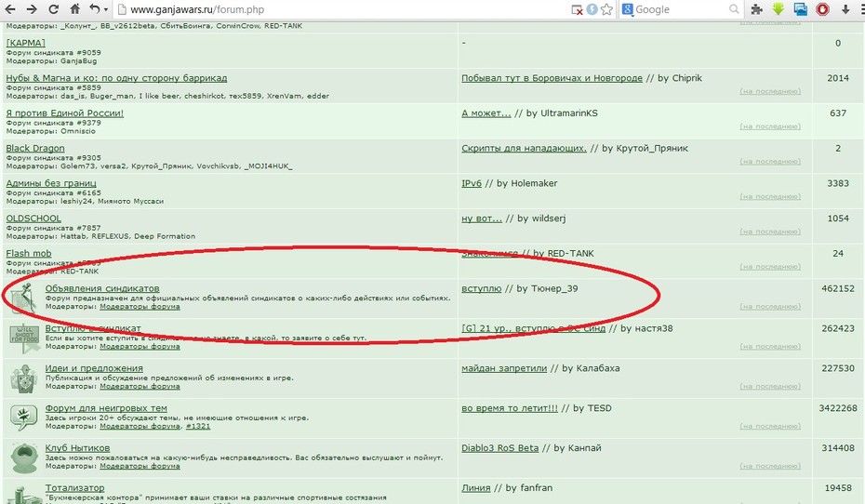Image resolution: width=865 pixels, height=504 pixels.
Task: Click the red Opera-style extension icon
Action: pos(822,9)
